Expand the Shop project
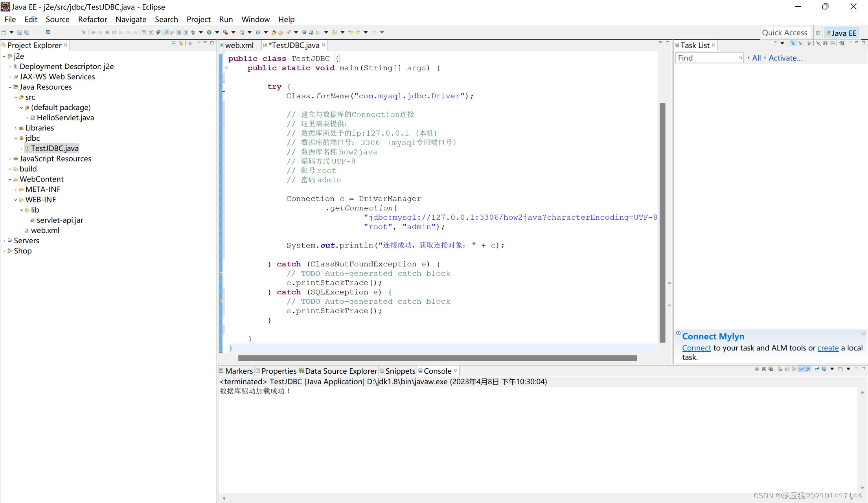The image size is (868, 503). (x=4, y=251)
